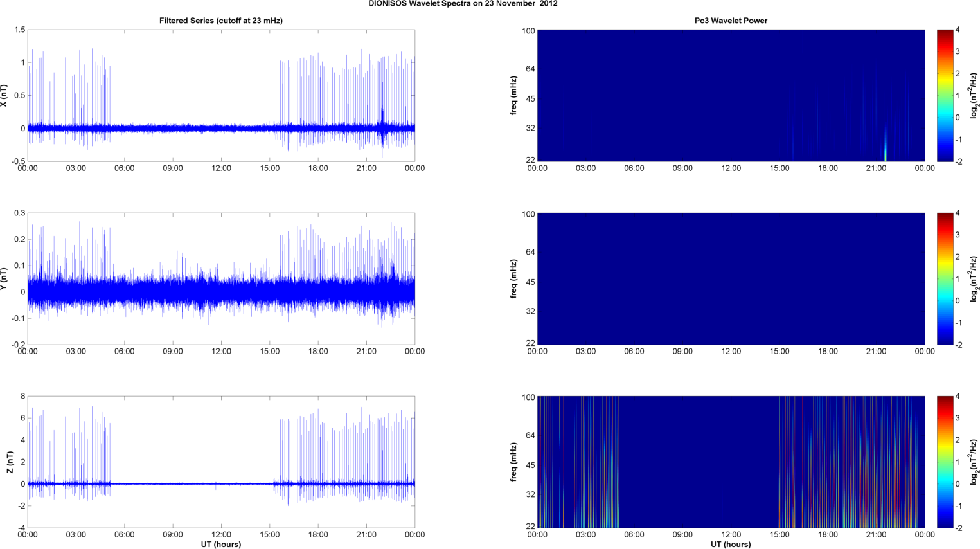Select the X component filtered series plot

pos(221,95)
